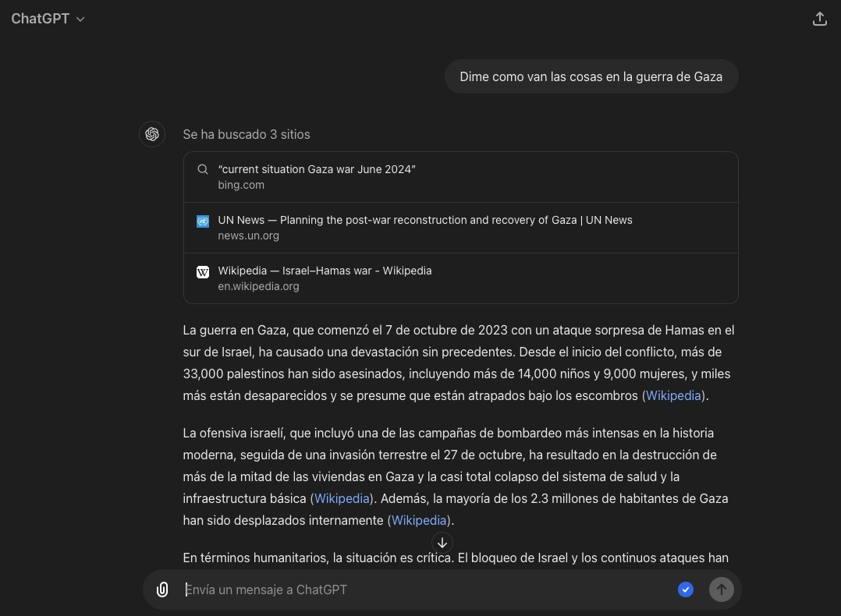Click the scroll-to-bottom arrow
Image resolution: width=841 pixels, height=616 pixels.
click(442, 543)
